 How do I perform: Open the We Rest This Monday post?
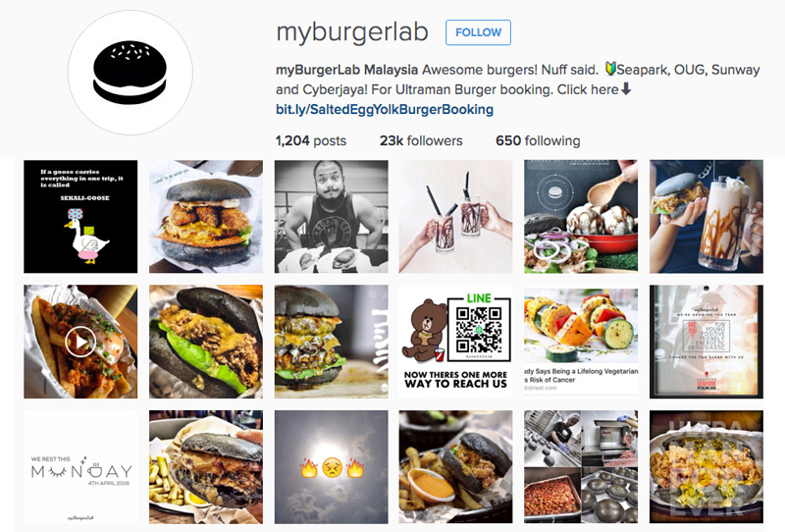point(80,467)
